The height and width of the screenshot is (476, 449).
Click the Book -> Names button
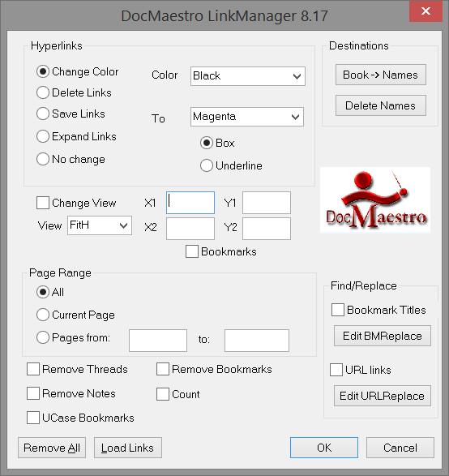pos(381,75)
